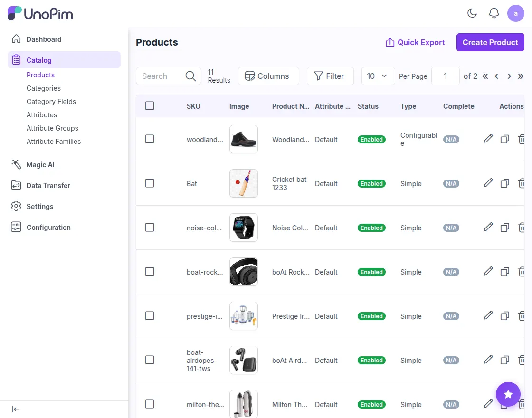Tick the prestige-i product checkbox
Screen dimensions: 532x418
[150, 315]
